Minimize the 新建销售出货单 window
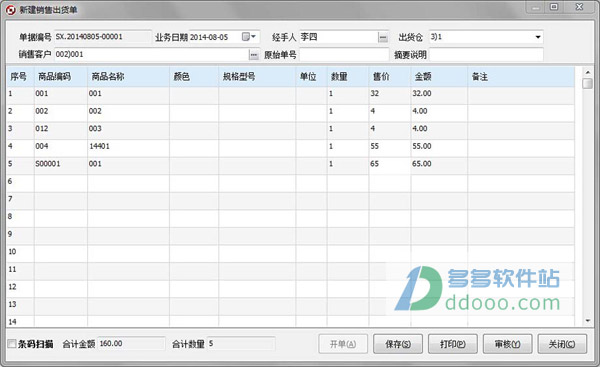600x367 pixels. [536, 7]
